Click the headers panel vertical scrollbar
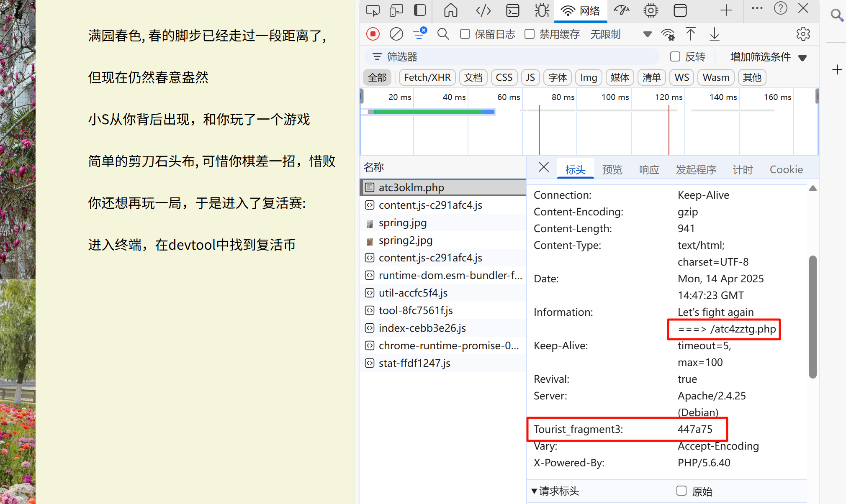The height and width of the screenshot is (504, 846). pyautogui.click(x=813, y=317)
